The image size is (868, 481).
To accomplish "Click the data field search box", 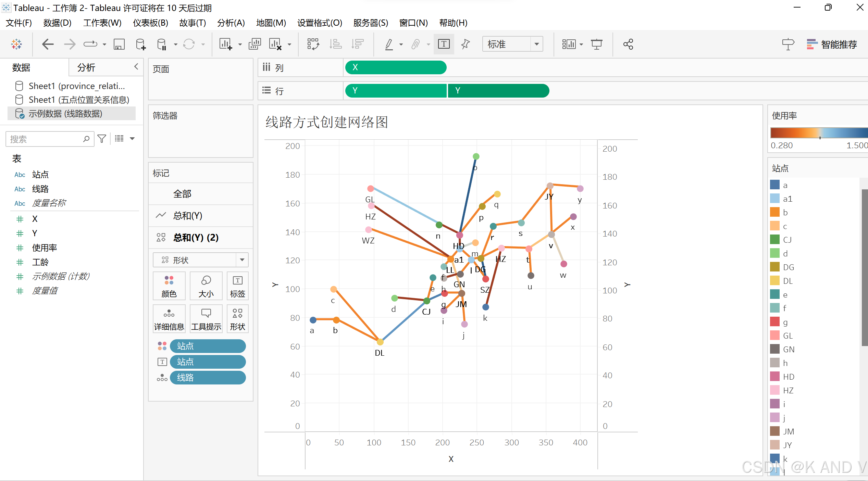I will [x=45, y=139].
